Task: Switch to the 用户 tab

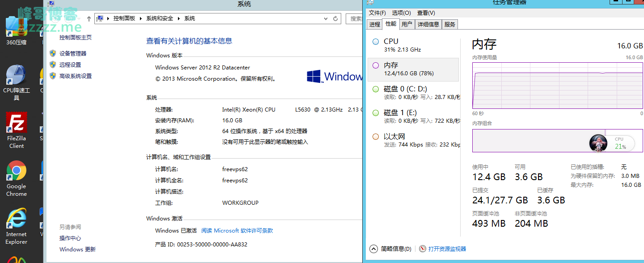Action: tap(407, 25)
